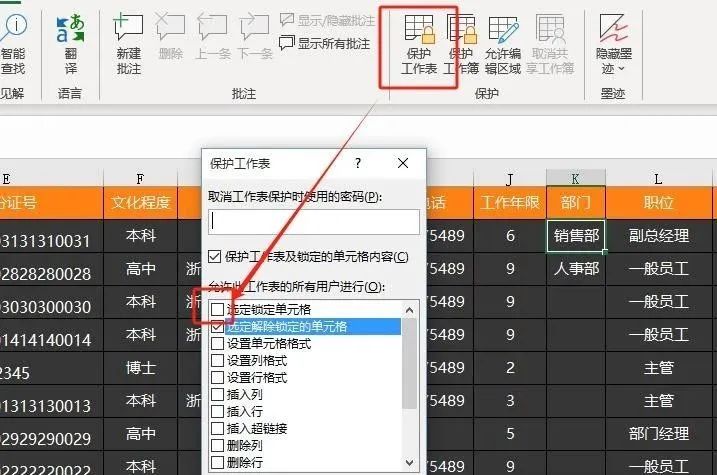
Task: Toggle 保护工作表及锁定的单元格内容 checkbox
Action: point(214,256)
